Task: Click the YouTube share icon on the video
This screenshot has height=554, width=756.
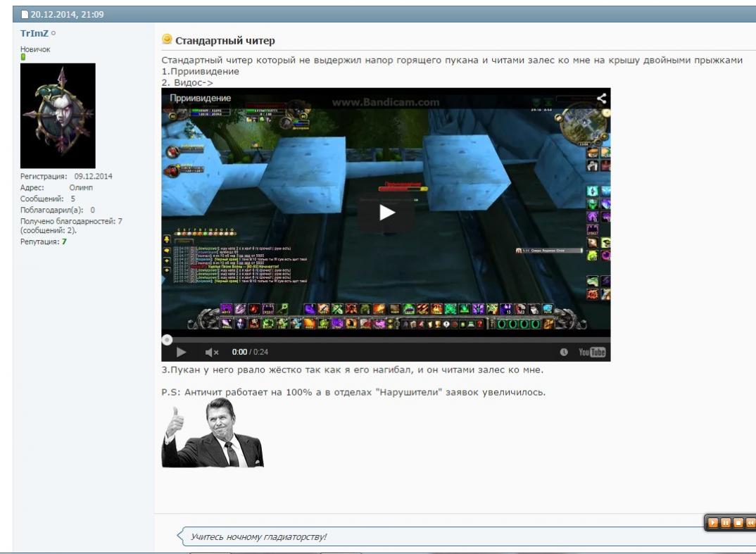Action: point(601,99)
